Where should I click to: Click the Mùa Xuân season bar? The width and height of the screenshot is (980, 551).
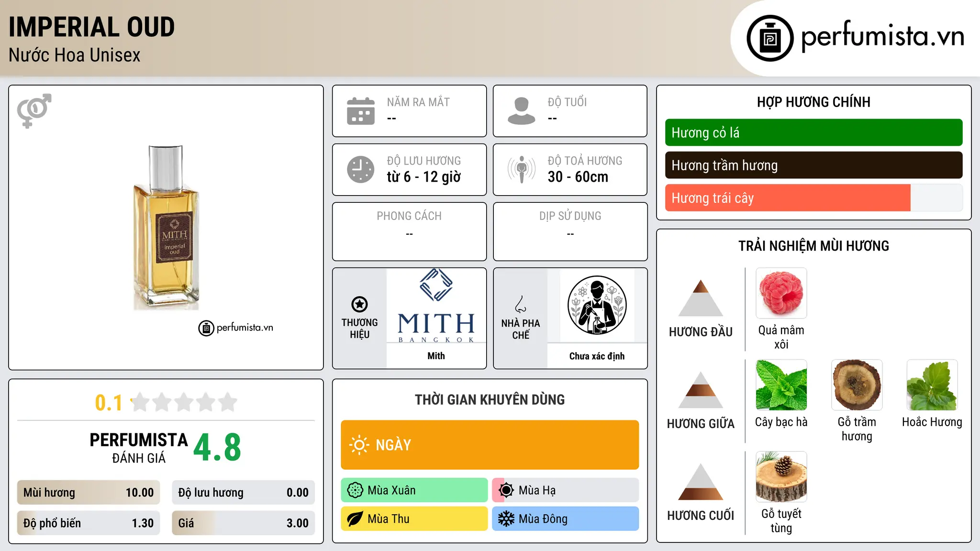pyautogui.click(x=414, y=490)
